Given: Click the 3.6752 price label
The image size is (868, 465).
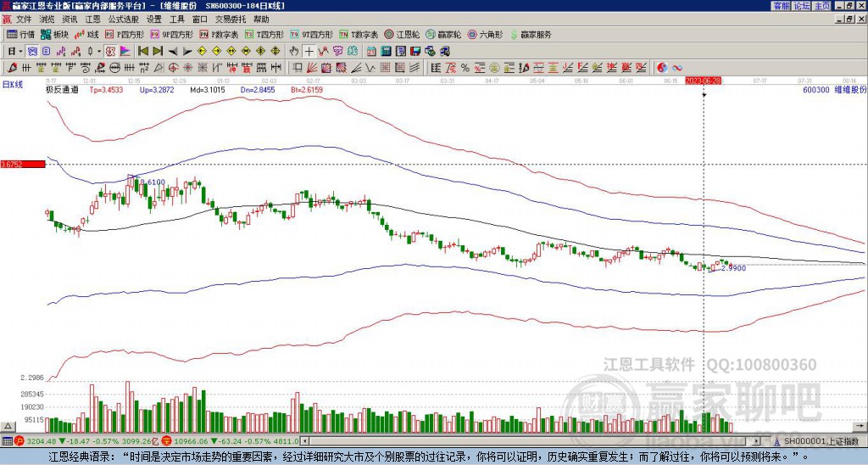Looking at the screenshot, I should [x=23, y=164].
